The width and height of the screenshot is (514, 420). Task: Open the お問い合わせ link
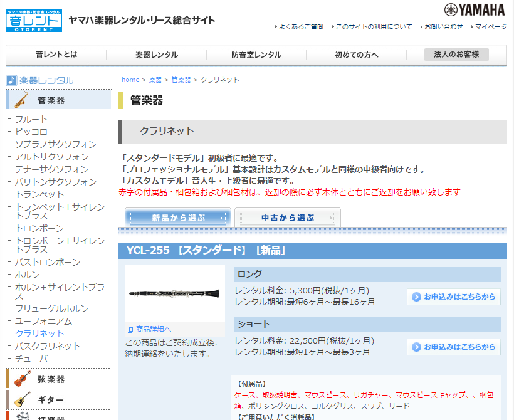click(444, 26)
